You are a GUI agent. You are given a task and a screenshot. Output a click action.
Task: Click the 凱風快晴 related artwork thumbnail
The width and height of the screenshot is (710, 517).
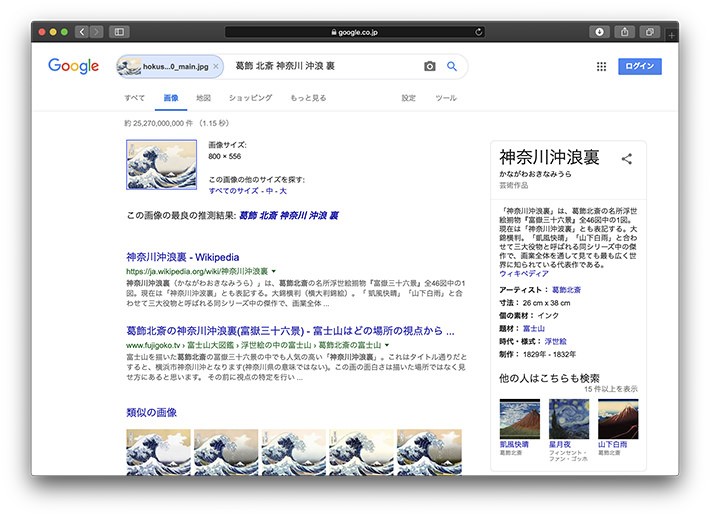coord(519,419)
